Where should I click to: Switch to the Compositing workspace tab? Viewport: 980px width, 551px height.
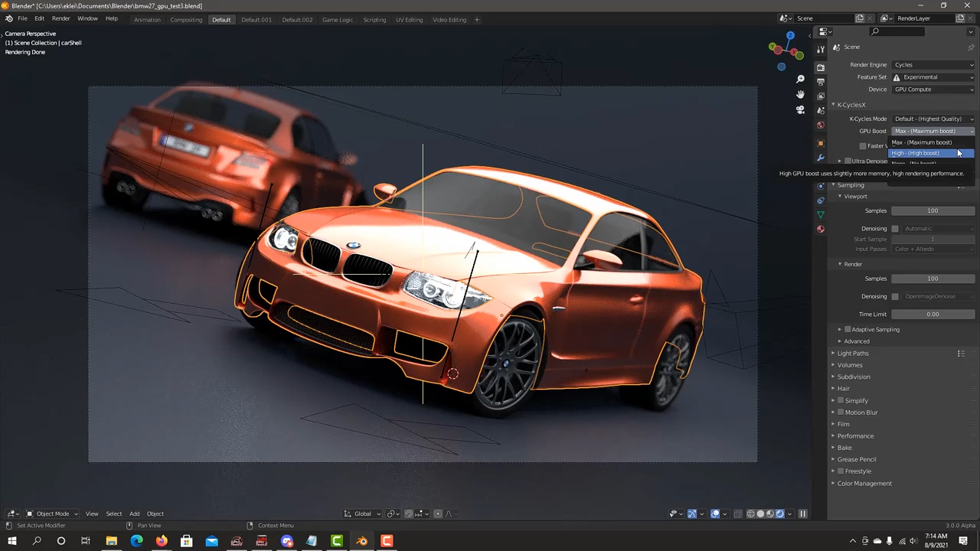[186, 19]
